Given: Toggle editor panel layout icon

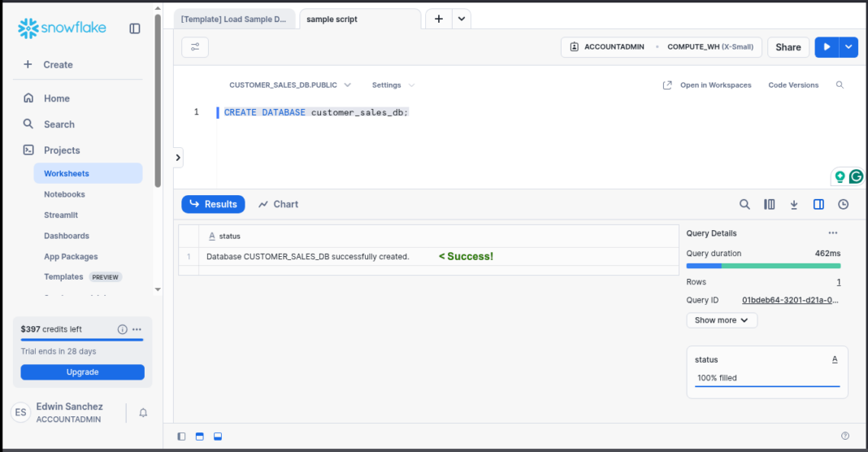Looking at the screenshot, I should (199, 437).
